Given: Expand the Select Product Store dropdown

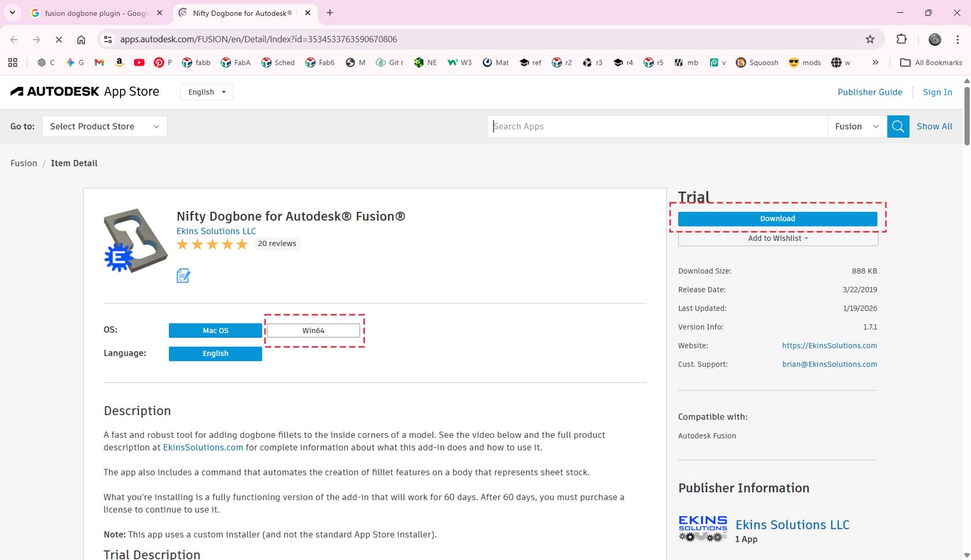Looking at the screenshot, I should tap(105, 126).
